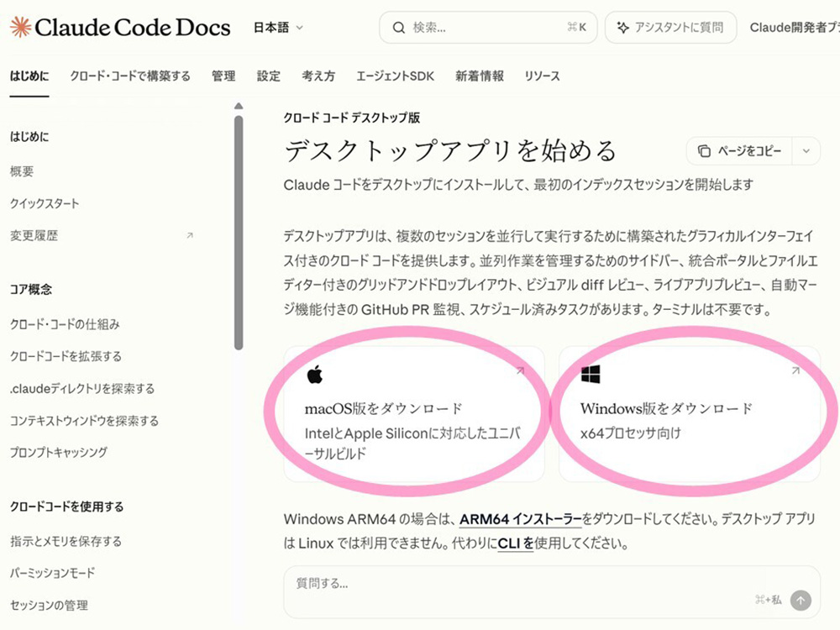This screenshot has height=630, width=840.
Task: Open the ARM64 インストーラー link
Action: point(520,519)
